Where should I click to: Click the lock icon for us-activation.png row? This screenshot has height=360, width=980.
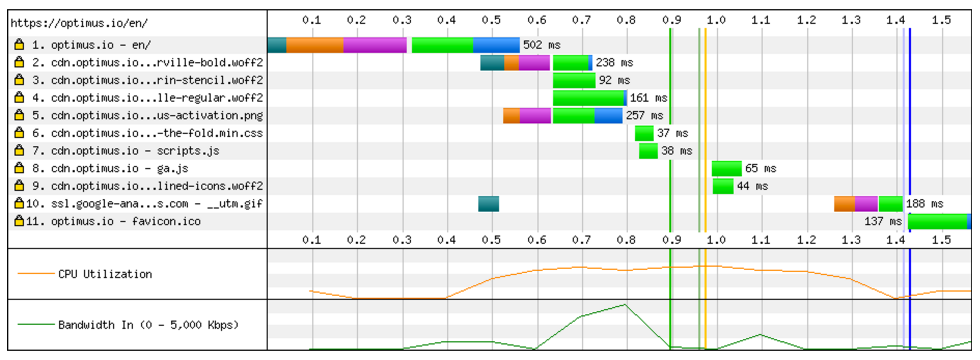pyautogui.click(x=19, y=115)
